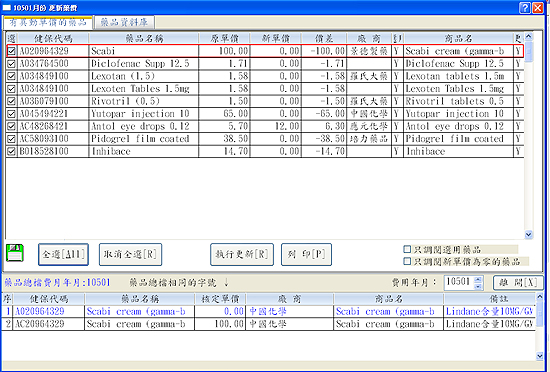
Task: Uncheck the checkbox for the Scabi row
Action: pos(11,51)
